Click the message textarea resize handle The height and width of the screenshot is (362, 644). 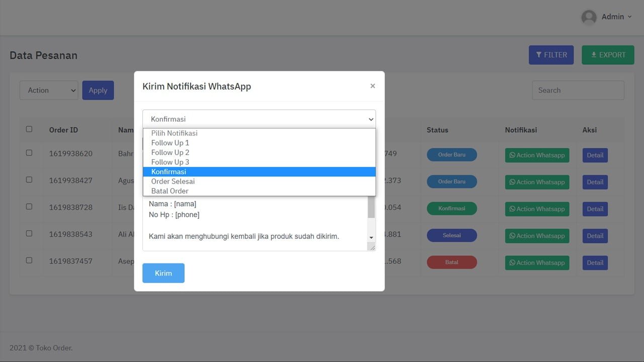coord(371,247)
